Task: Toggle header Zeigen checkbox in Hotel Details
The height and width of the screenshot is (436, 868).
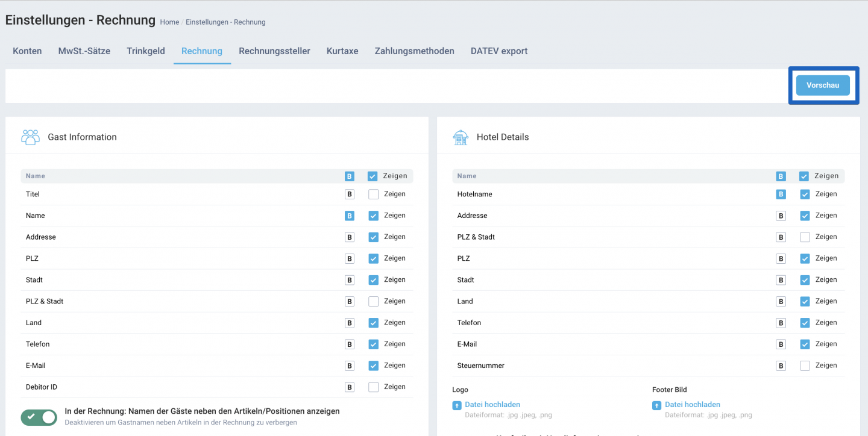Action: coord(804,176)
